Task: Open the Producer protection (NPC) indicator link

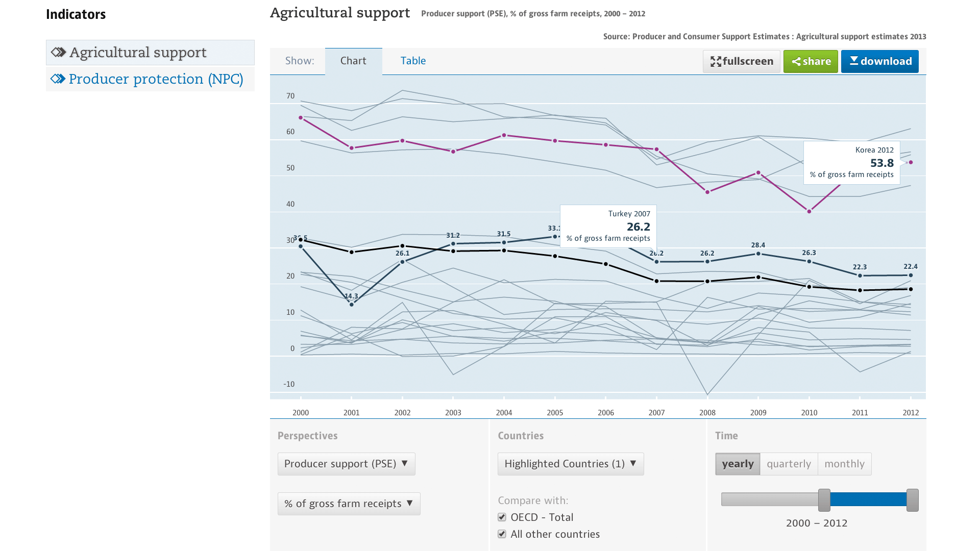Action: click(x=156, y=79)
